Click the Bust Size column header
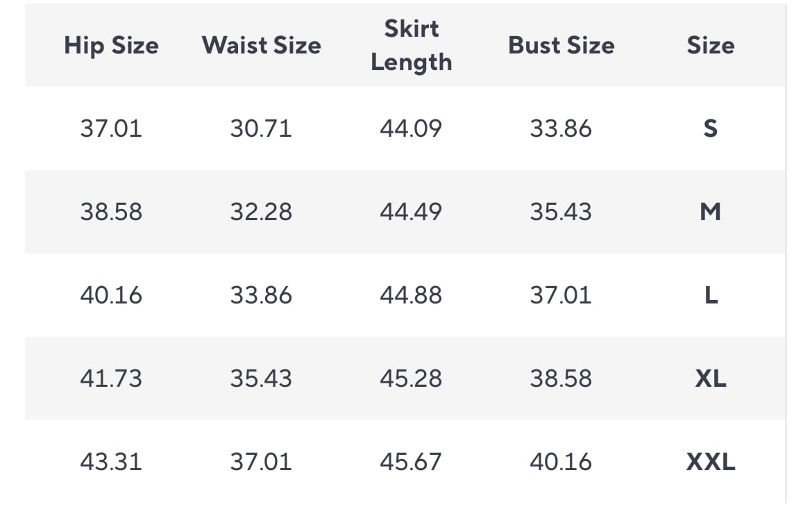Screen dimensions: 812x516 [x=561, y=46]
